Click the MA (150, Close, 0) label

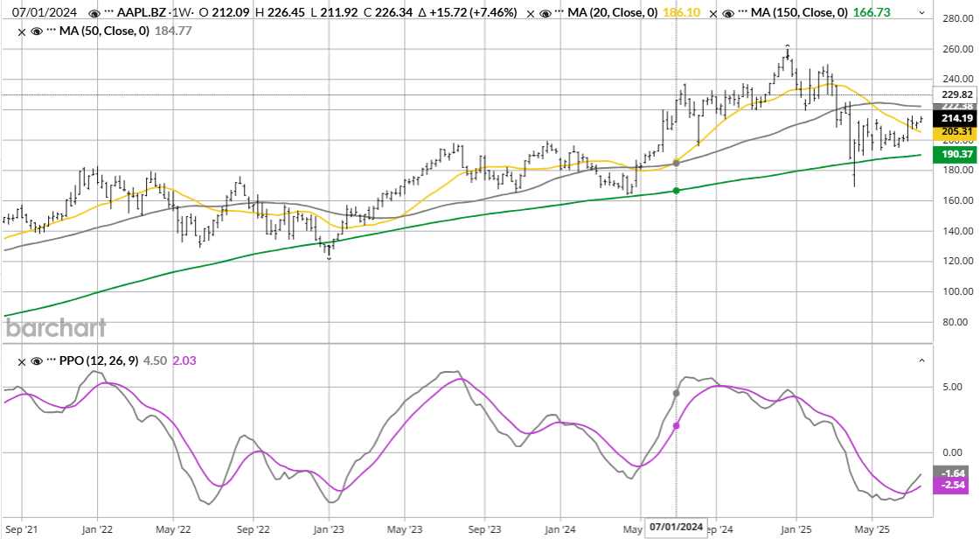[x=799, y=12]
